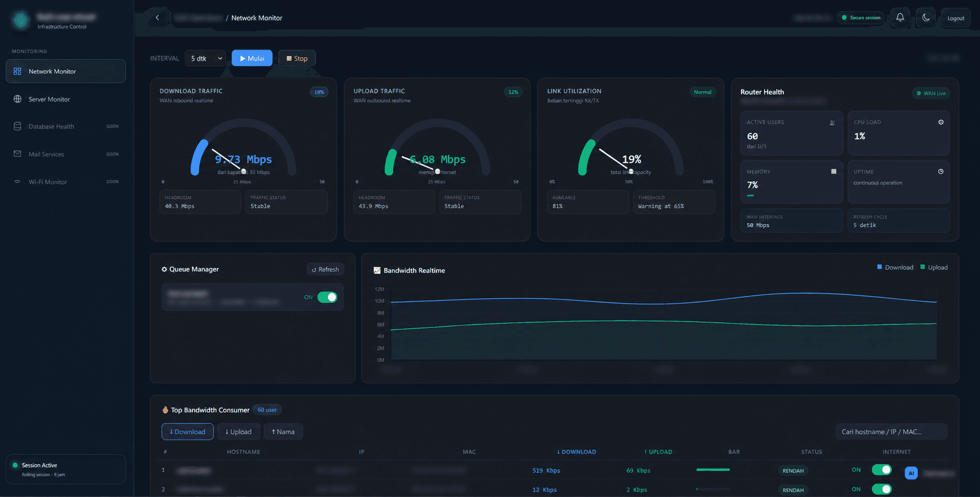Sort consumers by Nama tab
The image size is (980, 497).
tap(283, 432)
